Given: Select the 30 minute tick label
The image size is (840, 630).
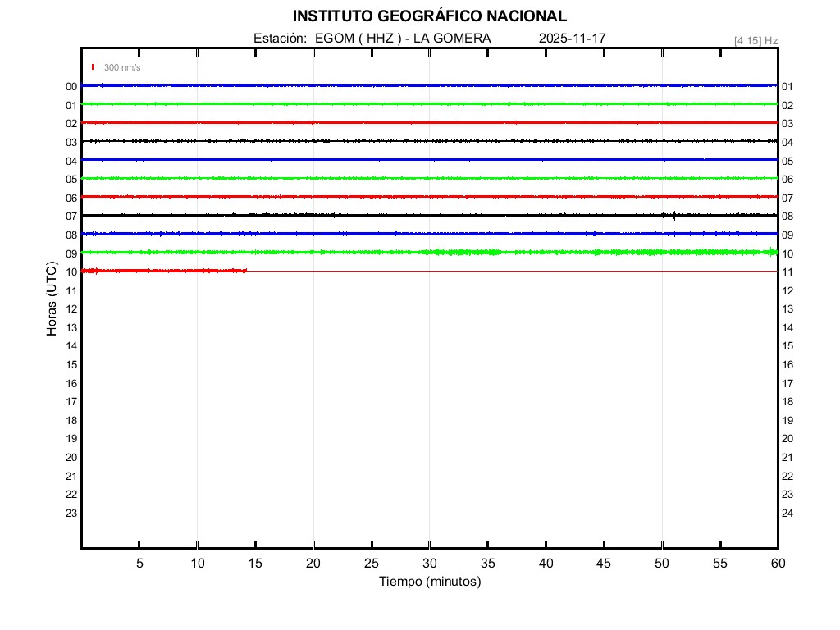Looking at the screenshot, I should click(x=429, y=564).
